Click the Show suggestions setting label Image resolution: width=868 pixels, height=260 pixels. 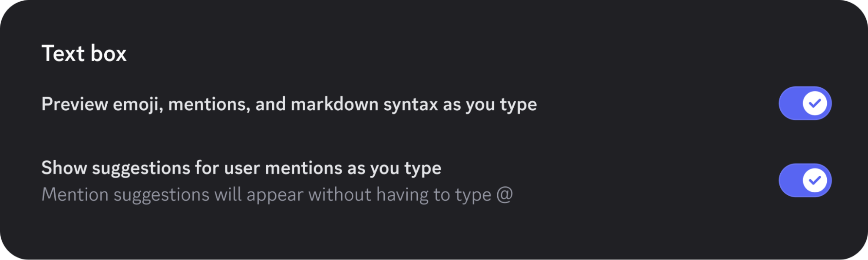(x=241, y=168)
